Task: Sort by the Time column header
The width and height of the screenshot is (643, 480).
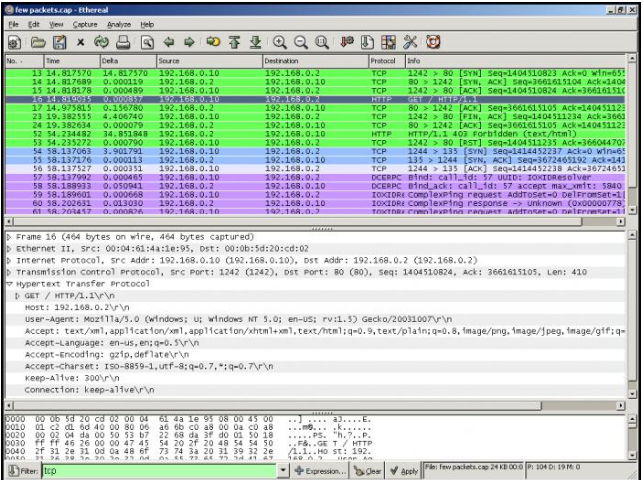Action: tap(71, 61)
